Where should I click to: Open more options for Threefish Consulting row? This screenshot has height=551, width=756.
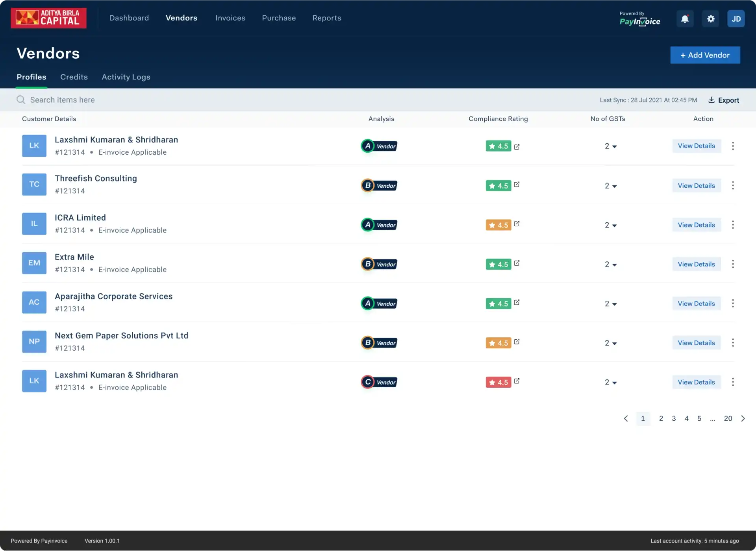733,185
